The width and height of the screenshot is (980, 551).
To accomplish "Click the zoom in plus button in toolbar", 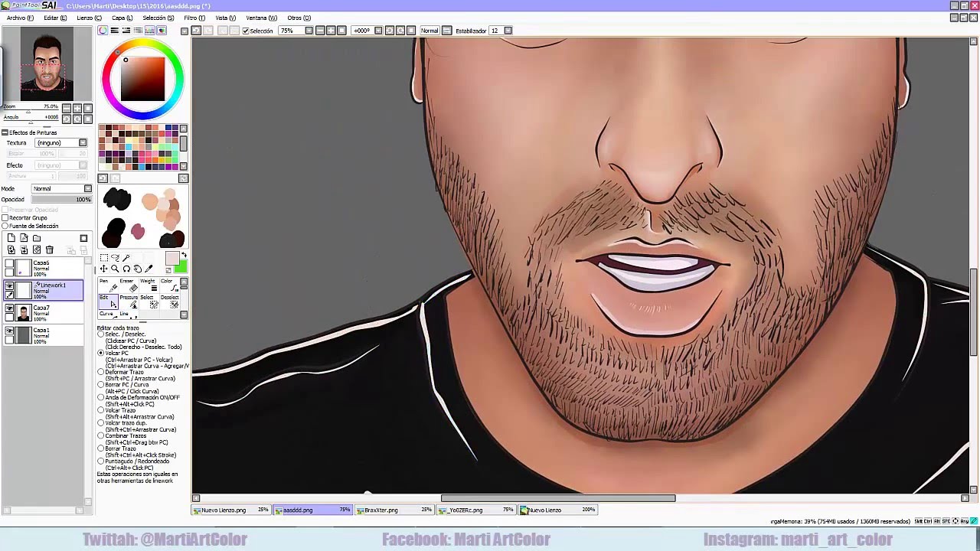I will (331, 31).
